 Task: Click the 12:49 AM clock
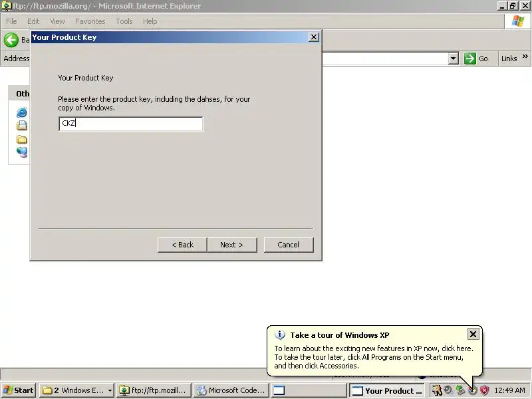tap(509, 390)
